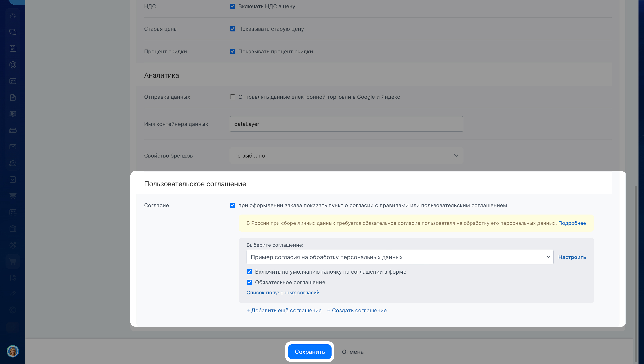The height and width of the screenshot is (364, 644).
Task: Open the Настроить link
Action: click(x=572, y=257)
